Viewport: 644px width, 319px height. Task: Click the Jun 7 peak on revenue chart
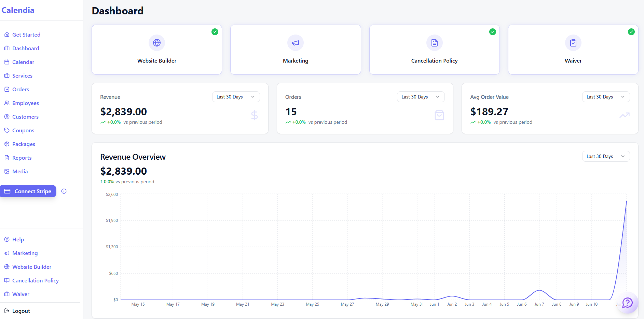(539, 291)
